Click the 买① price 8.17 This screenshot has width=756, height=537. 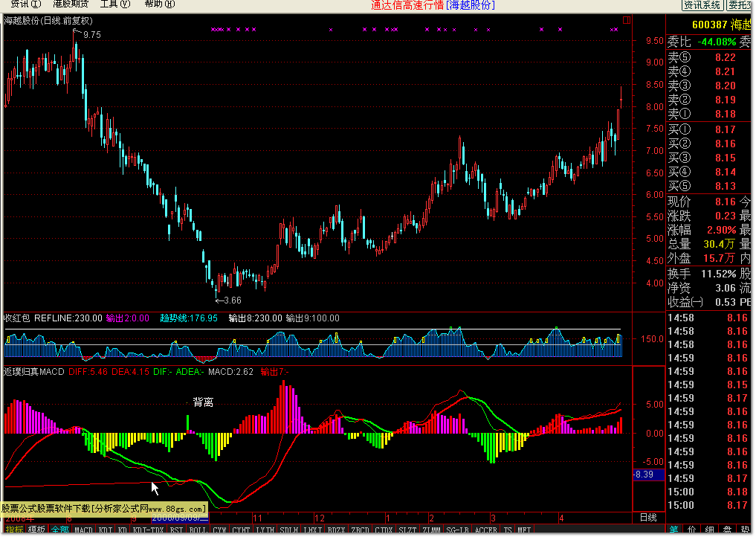pos(725,129)
